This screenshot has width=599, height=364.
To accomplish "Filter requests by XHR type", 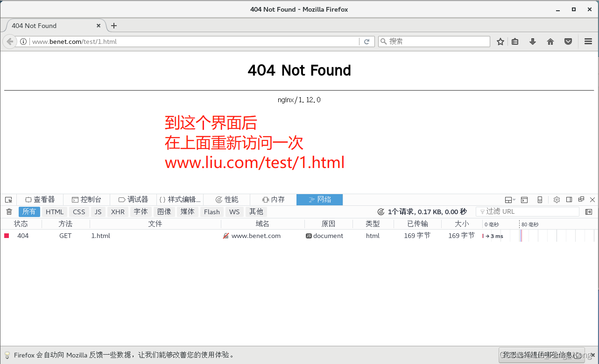I will click(x=117, y=211).
